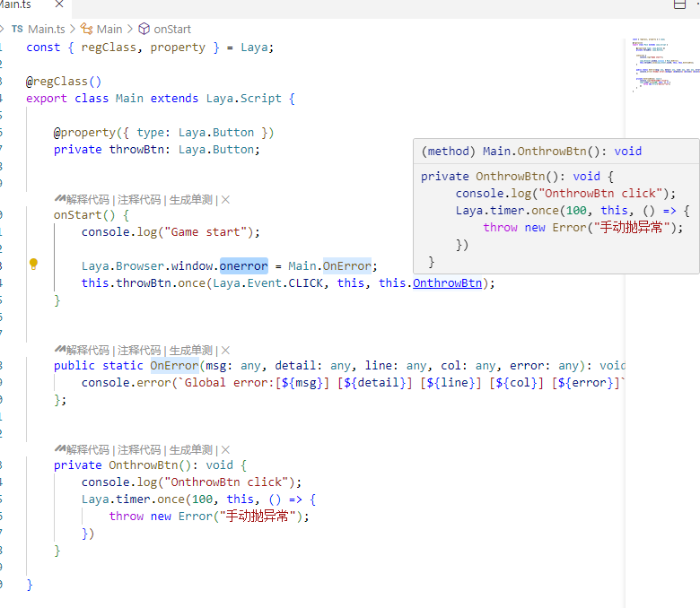Viewport: 700px width, 608px height.
Task: Click 注释代码 above the onStart method
Action: click(139, 200)
